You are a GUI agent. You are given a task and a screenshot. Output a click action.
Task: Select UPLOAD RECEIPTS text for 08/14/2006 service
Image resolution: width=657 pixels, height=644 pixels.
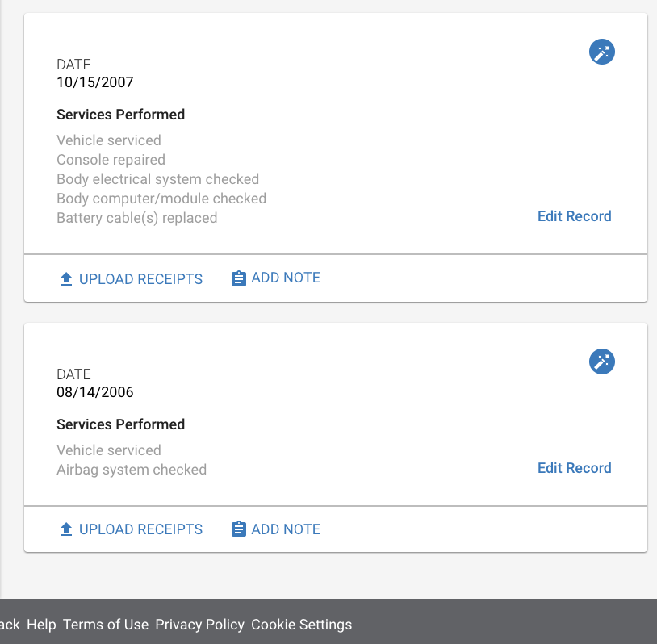tap(140, 529)
